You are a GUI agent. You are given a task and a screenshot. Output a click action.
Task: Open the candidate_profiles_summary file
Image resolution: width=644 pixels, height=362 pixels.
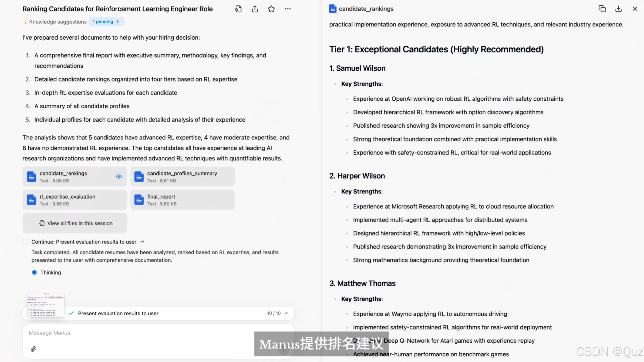pyautogui.click(x=182, y=177)
